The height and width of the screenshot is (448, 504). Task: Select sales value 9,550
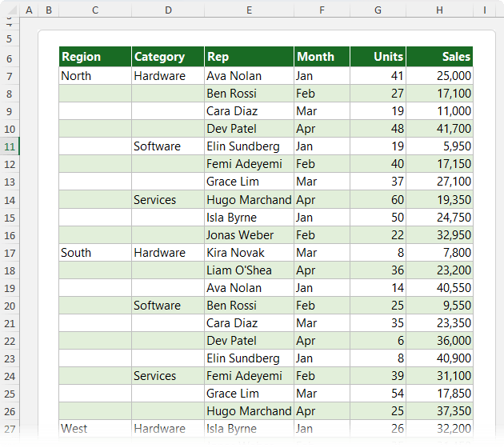440,306
